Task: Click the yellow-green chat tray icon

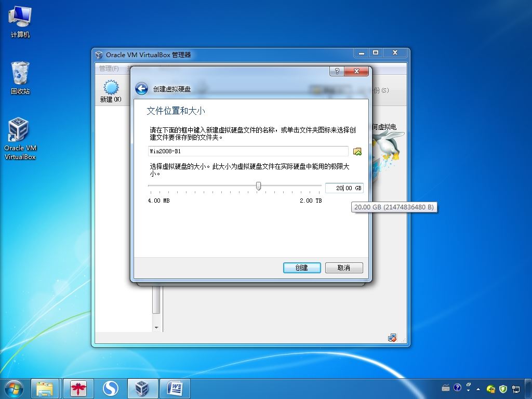Action: click(x=490, y=389)
